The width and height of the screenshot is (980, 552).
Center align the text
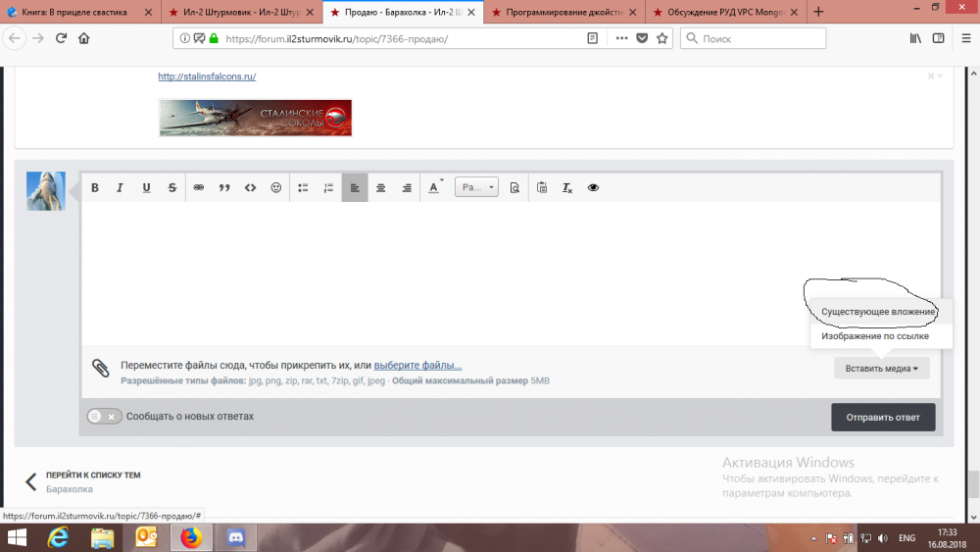(380, 187)
